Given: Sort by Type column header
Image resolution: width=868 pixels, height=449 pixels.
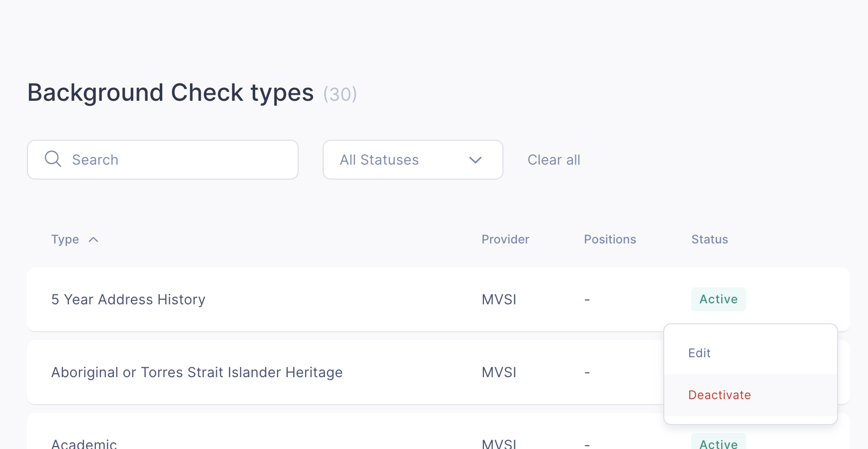Looking at the screenshot, I should (65, 239).
